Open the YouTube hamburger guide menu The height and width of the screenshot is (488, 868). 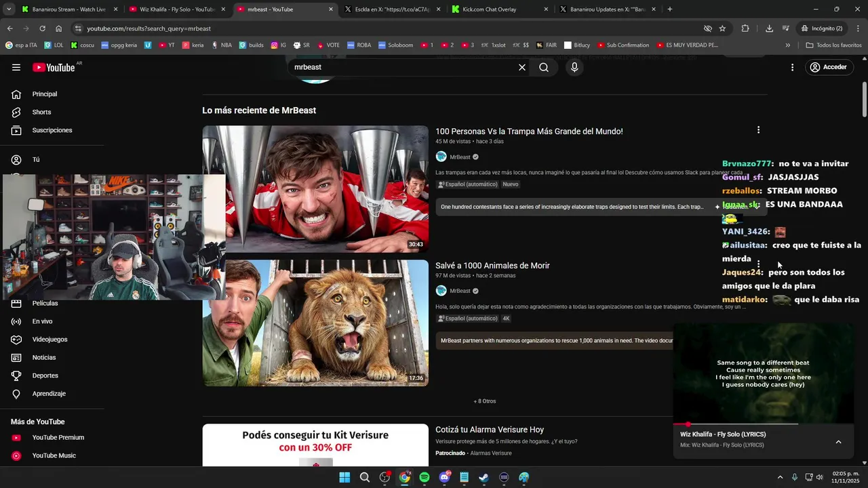tap(16, 67)
